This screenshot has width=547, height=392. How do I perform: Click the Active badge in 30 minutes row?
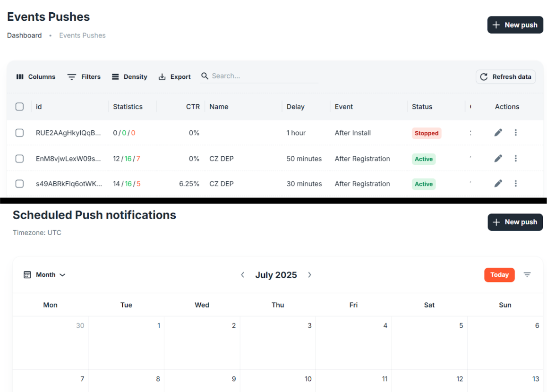[x=424, y=184]
